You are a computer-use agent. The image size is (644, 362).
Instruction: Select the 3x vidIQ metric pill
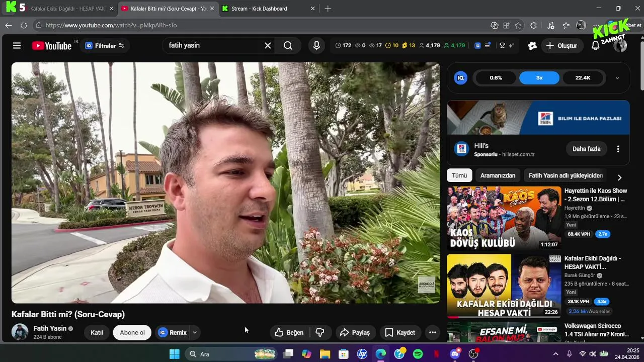click(539, 78)
